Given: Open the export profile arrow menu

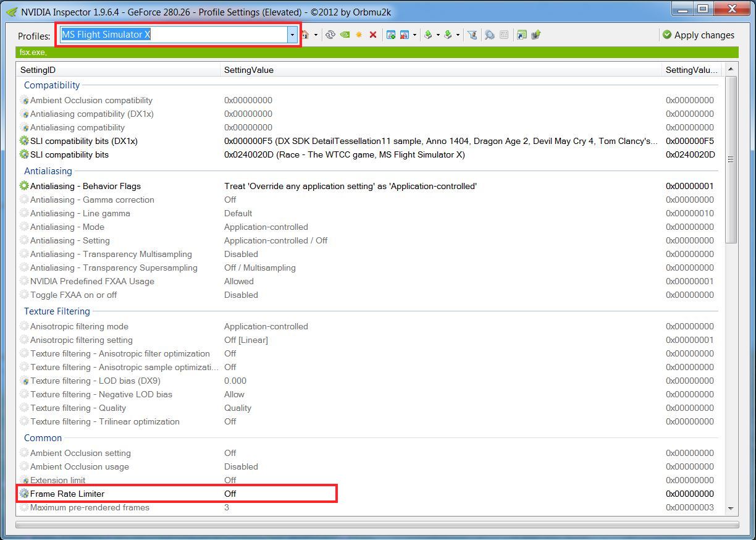Looking at the screenshot, I should pos(438,35).
